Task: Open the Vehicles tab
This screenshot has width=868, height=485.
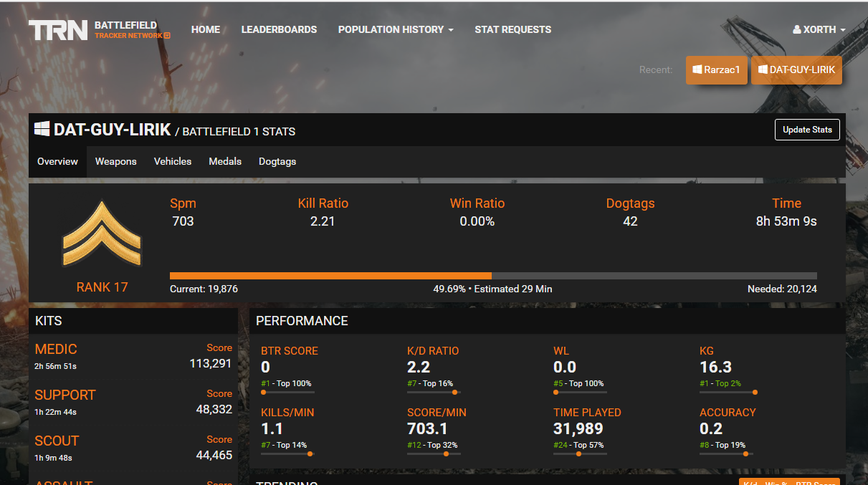Action: [x=173, y=162]
